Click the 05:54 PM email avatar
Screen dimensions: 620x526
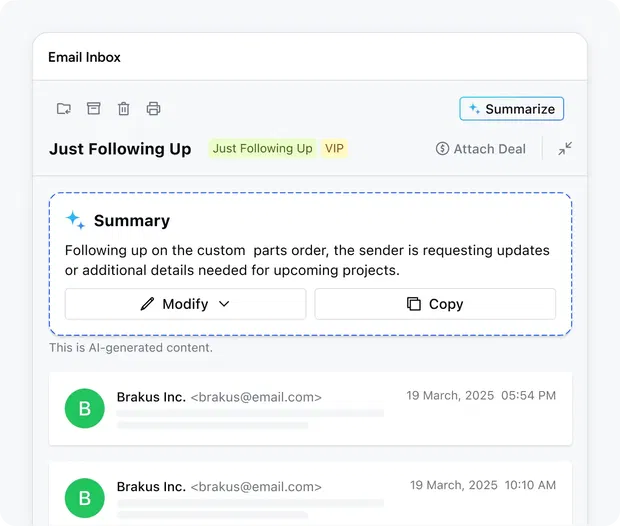tap(85, 409)
